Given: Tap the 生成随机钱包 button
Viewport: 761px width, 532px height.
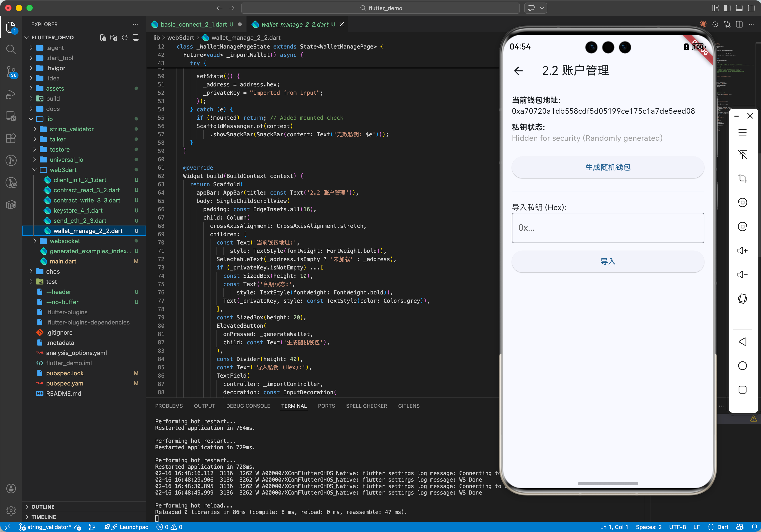Looking at the screenshot, I should (x=608, y=167).
